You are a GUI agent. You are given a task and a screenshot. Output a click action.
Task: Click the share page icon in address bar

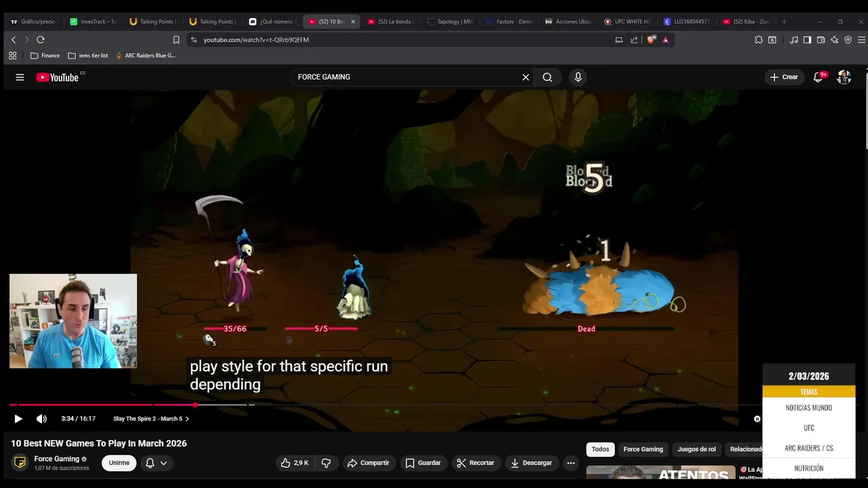634,40
